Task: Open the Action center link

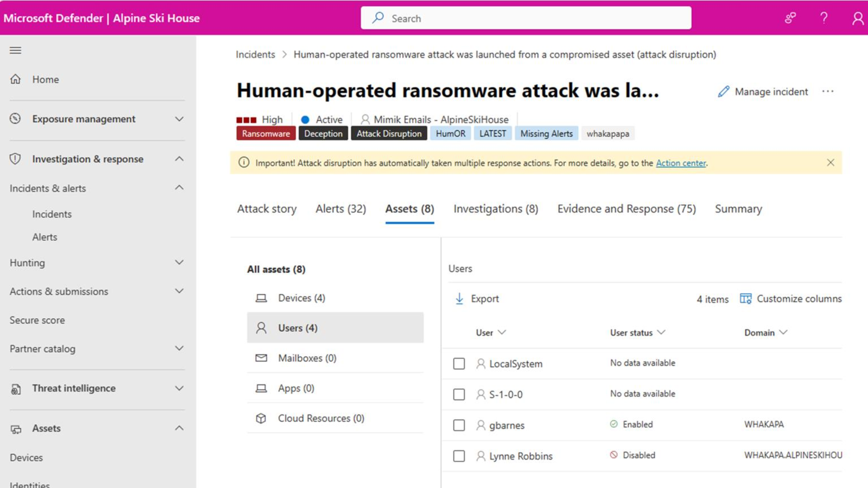Action: pos(681,163)
